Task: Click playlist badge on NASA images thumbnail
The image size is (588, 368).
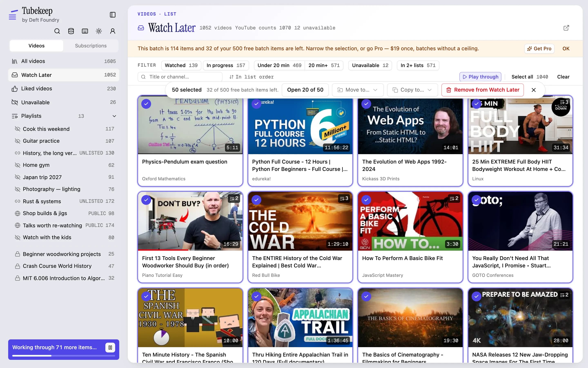Action: coord(564,295)
